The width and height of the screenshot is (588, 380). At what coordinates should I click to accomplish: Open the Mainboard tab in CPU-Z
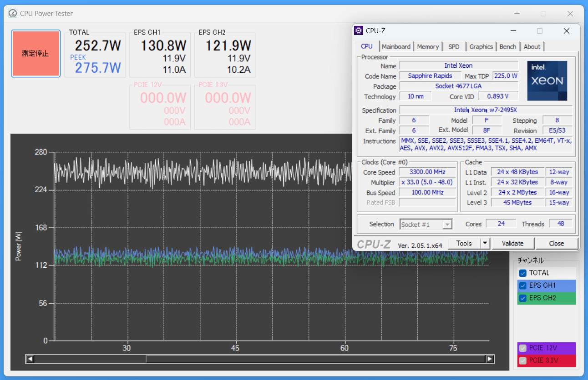pyautogui.click(x=396, y=47)
